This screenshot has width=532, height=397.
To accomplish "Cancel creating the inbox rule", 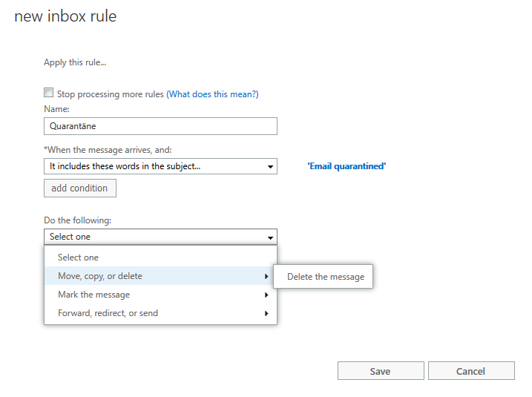I will click(471, 371).
